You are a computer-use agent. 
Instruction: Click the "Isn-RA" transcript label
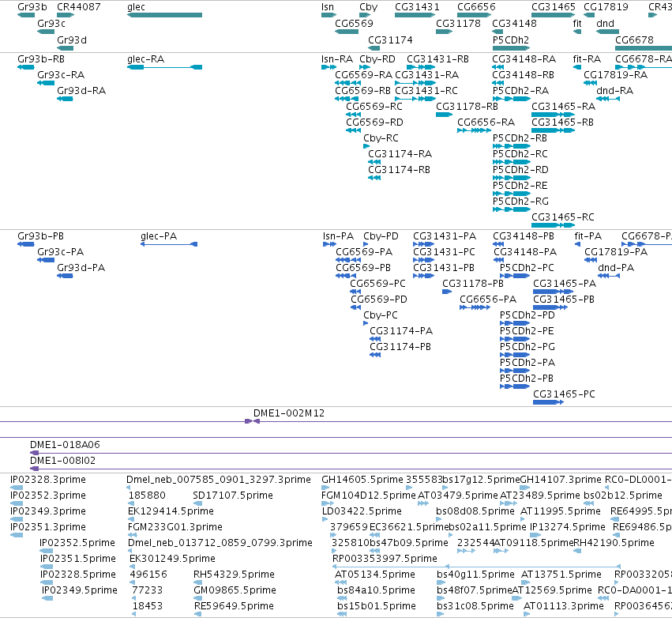(x=337, y=58)
